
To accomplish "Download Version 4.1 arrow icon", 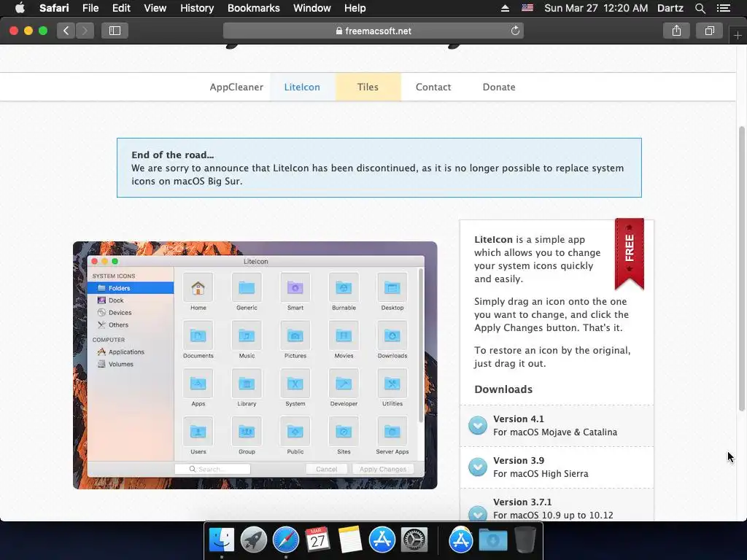I will (477, 425).
